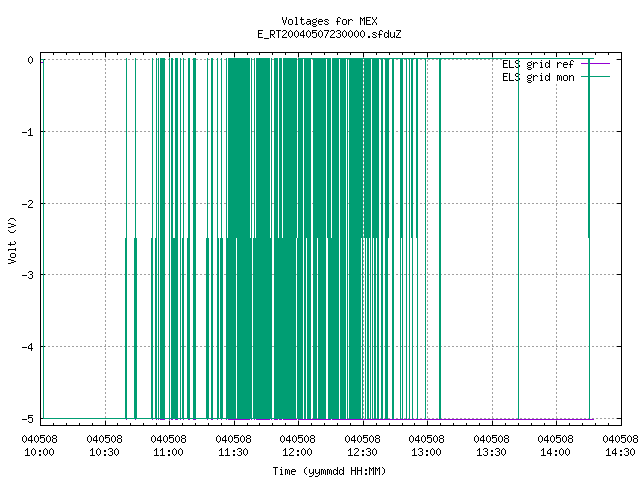Click the 040508 11:00 time tick label

(x=168, y=446)
